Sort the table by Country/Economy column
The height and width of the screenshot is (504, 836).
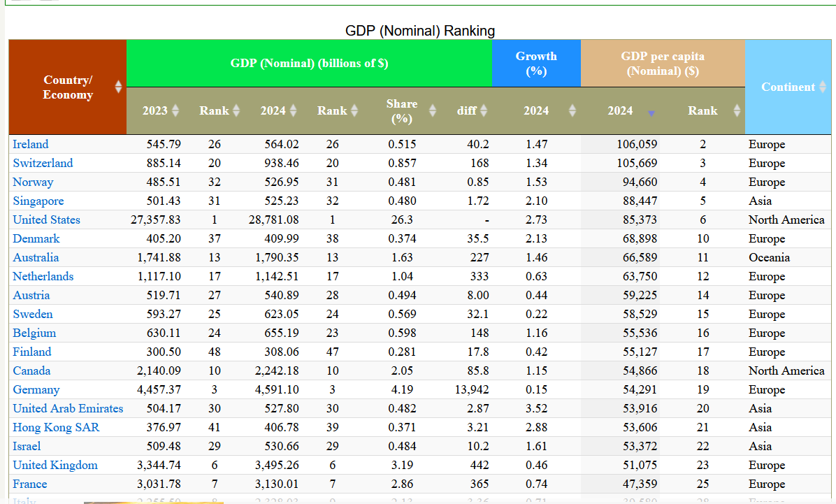pyautogui.click(x=119, y=87)
